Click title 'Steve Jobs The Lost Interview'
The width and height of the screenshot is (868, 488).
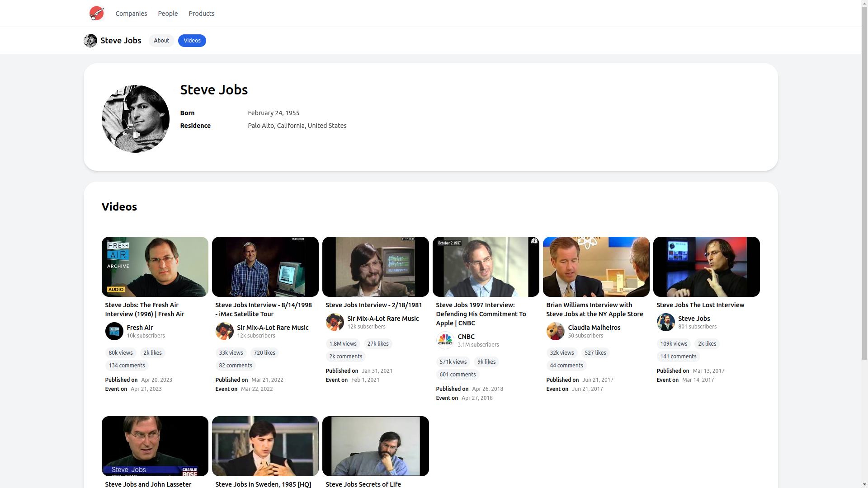click(700, 305)
